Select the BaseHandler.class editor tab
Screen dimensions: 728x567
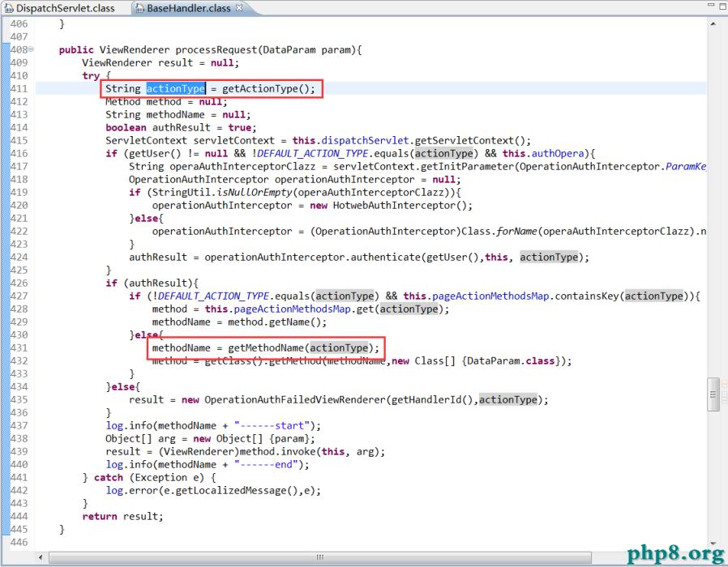(x=189, y=8)
